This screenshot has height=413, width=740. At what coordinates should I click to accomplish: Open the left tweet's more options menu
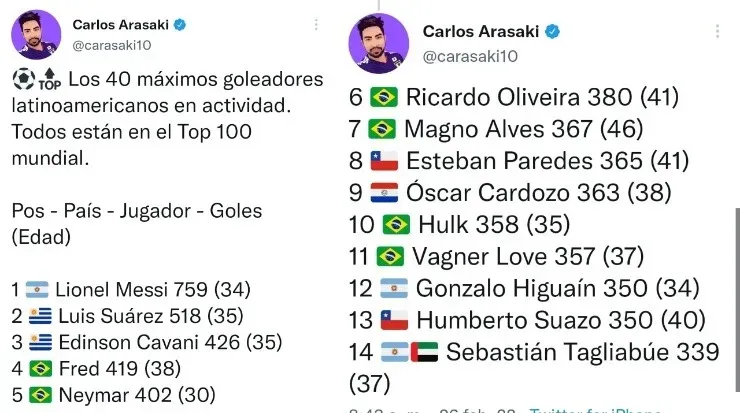click(x=316, y=23)
